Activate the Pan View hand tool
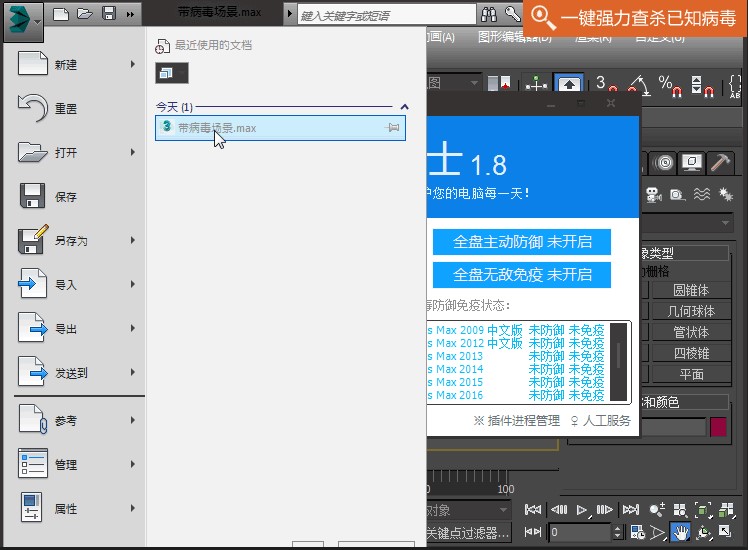The width and height of the screenshot is (748, 550). (x=680, y=532)
